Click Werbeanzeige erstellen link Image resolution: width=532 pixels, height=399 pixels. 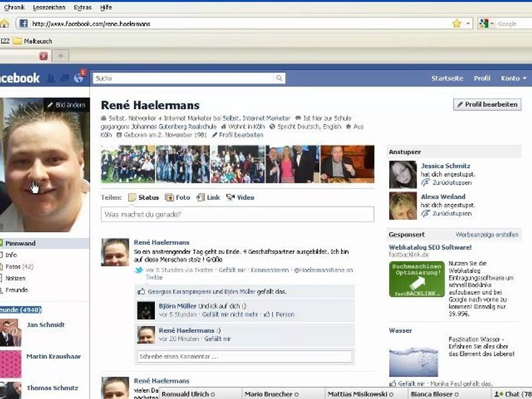point(487,235)
